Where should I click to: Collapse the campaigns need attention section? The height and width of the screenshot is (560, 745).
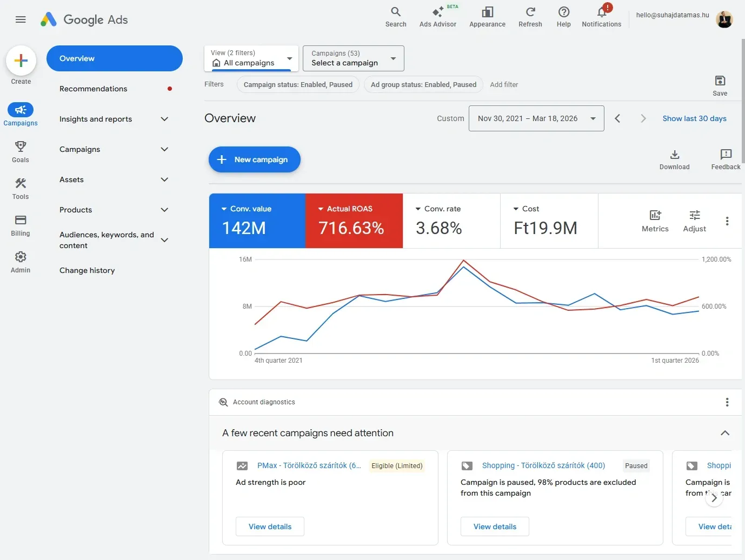tap(725, 433)
